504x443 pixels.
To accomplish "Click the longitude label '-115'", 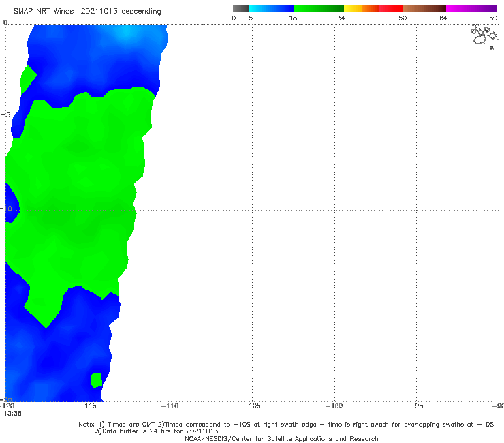I will point(88,406).
